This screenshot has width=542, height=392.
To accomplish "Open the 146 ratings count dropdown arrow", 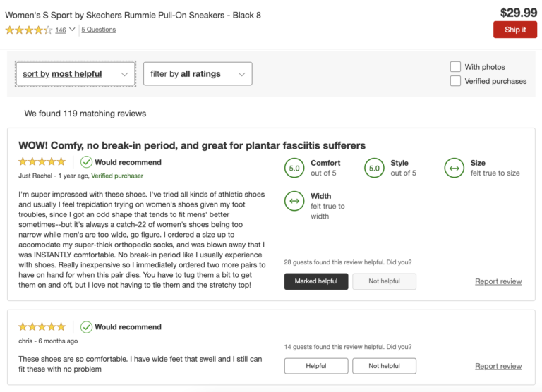I will point(73,30).
